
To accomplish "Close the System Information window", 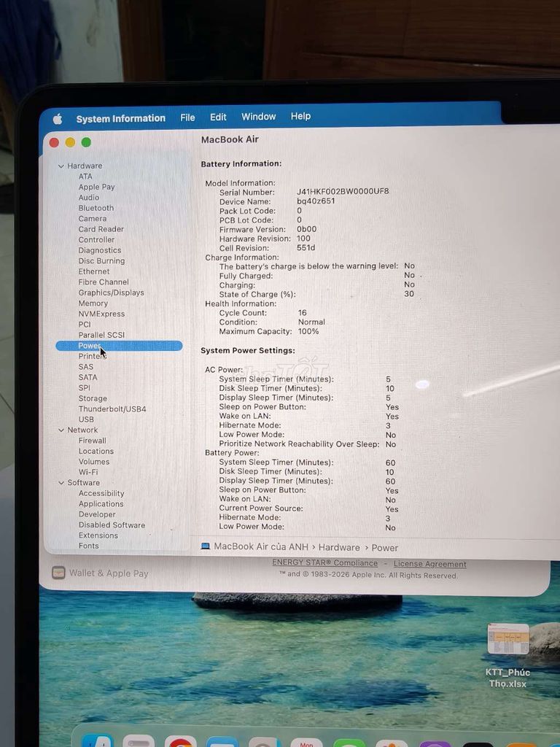I will [54, 142].
